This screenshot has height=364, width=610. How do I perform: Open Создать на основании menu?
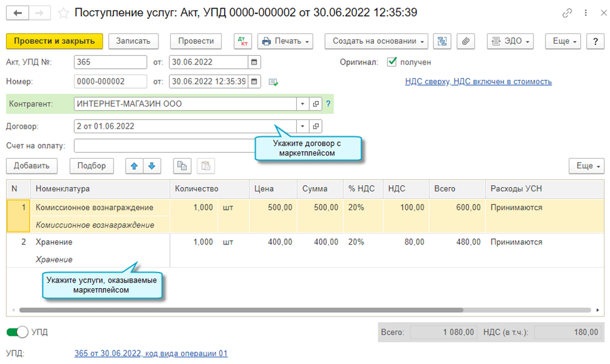376,41
